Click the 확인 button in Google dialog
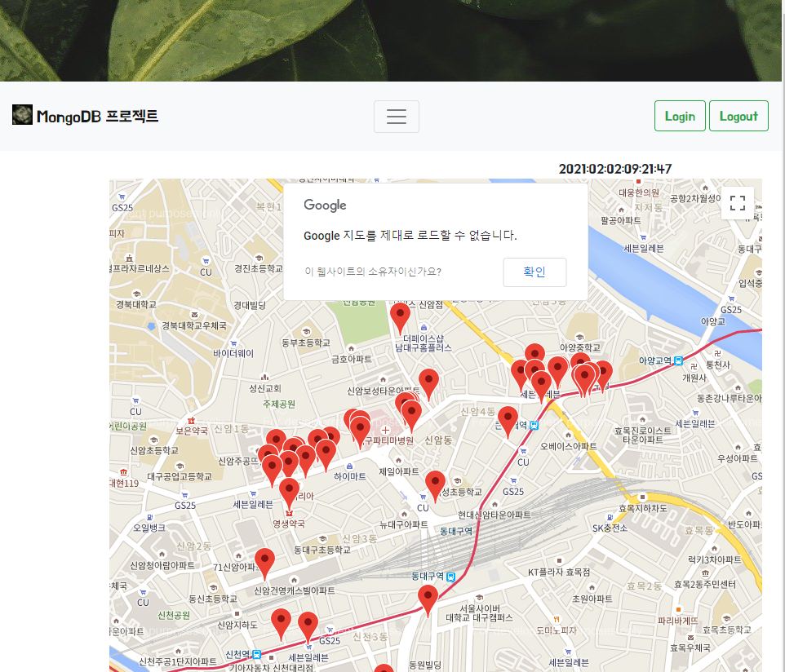 coord(534,272)
